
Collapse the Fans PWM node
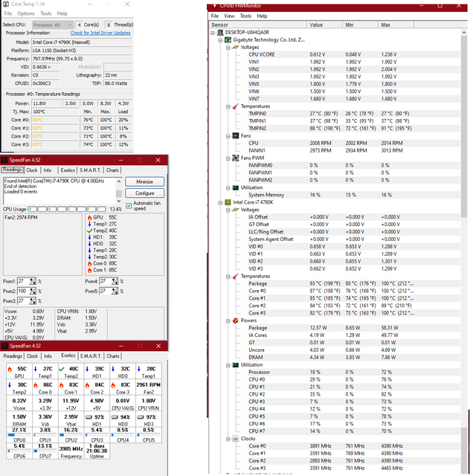pyautogui.click(x=228, y=158)
